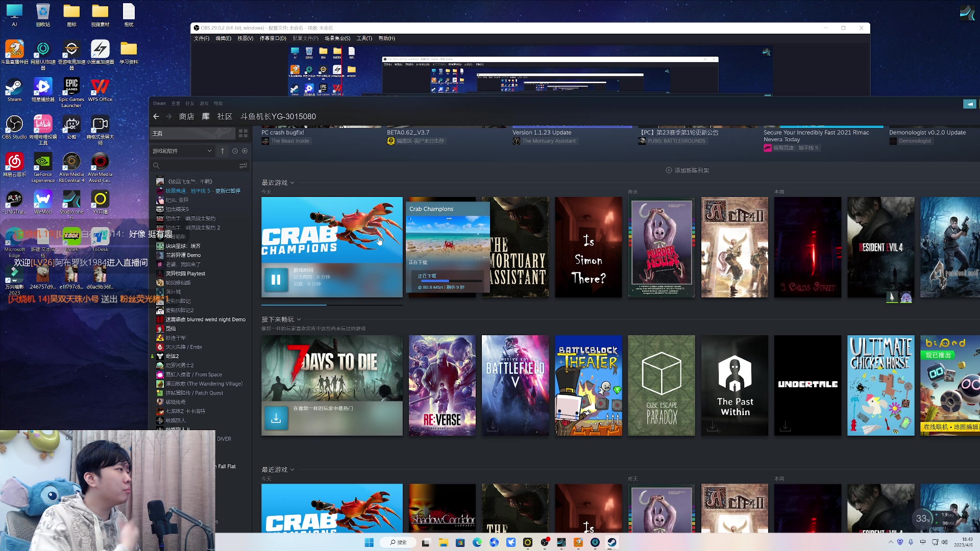Open the 接下来畅玩 shelf options dropdown
Viewport: 980px width, 551px height.
pyautogui.click(x=299, y=319)
